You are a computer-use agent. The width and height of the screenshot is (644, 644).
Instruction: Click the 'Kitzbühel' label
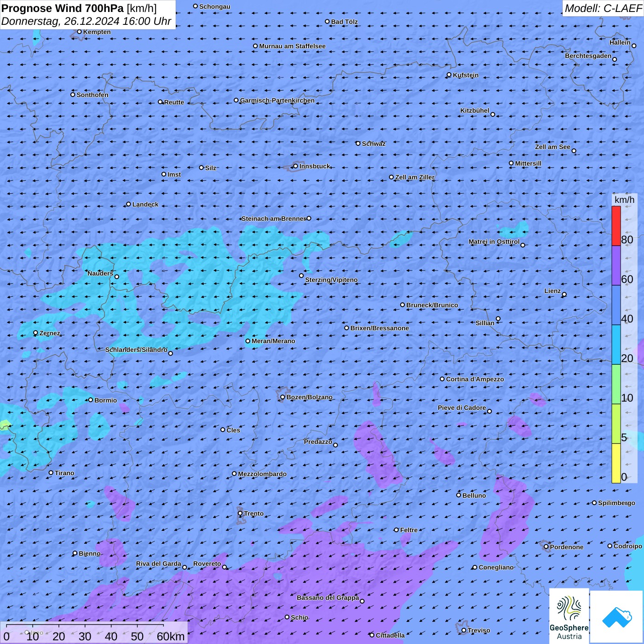[475, 110]
